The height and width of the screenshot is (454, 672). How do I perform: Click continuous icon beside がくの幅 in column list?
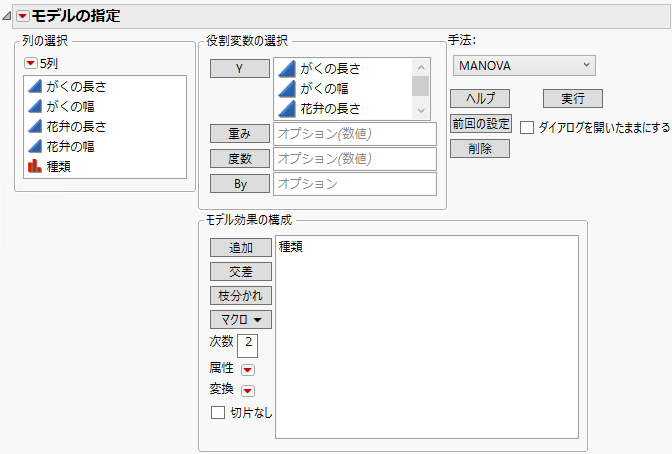point(35,106)
